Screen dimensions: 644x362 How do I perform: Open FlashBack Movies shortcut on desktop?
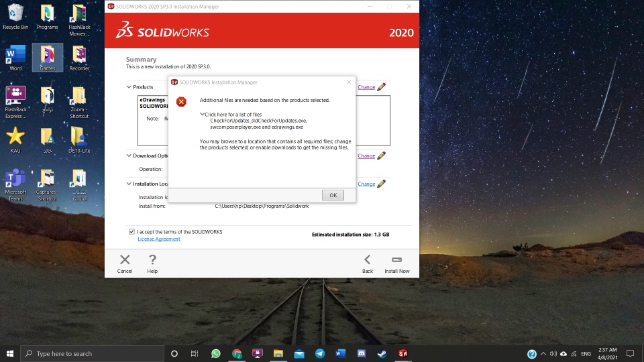click(79, 20)
